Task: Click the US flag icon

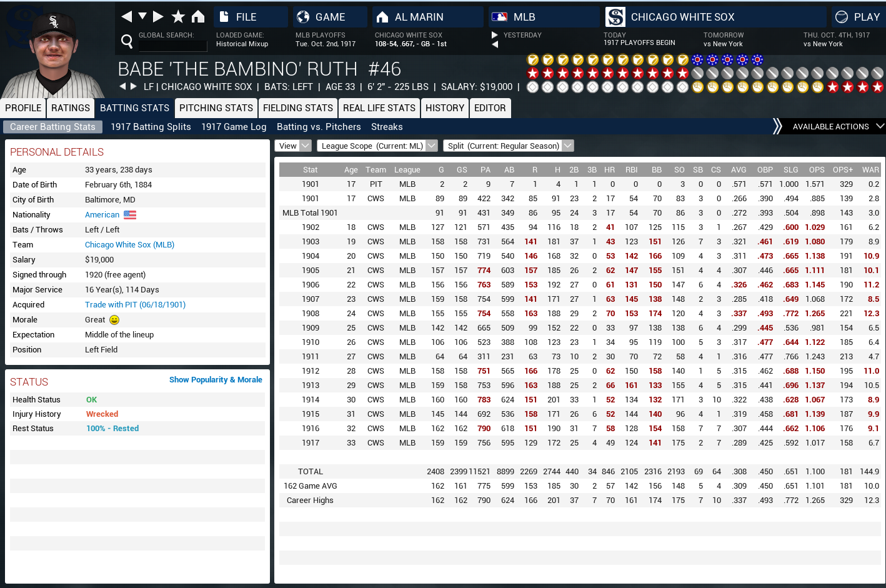Action: (x=130, y=215)
